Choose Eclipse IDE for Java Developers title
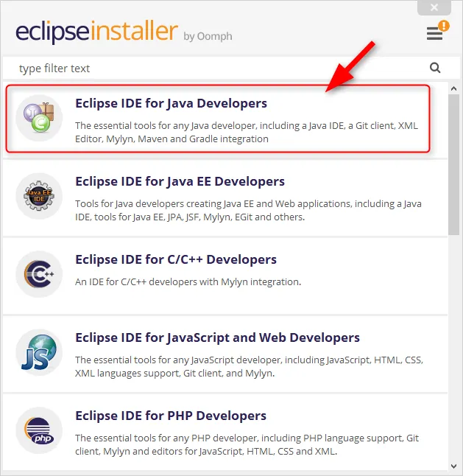Viewport: 463px width, 476px height. (x=171, y=103)
